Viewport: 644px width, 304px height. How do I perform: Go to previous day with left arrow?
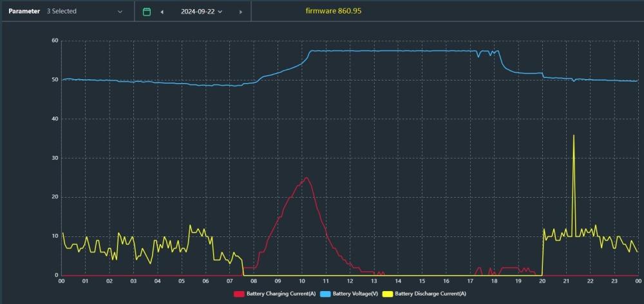coord(162,12)
